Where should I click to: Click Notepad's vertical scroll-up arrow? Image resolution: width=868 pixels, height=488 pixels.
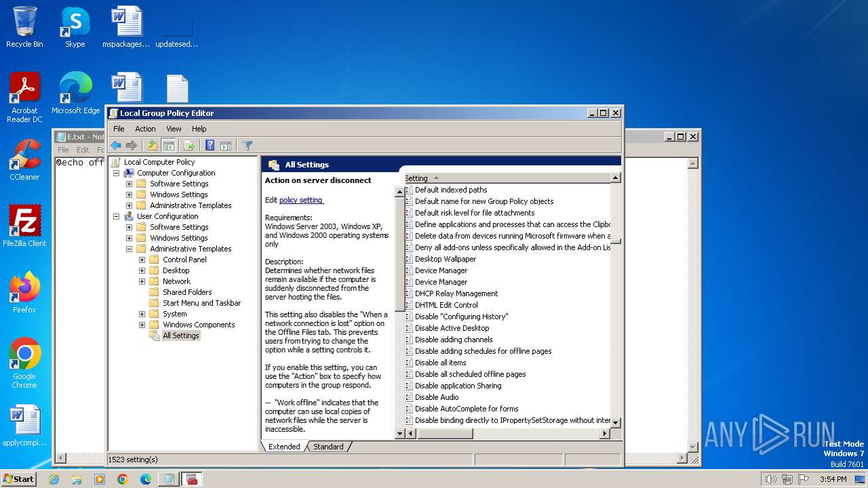click(x=692, y=163)
